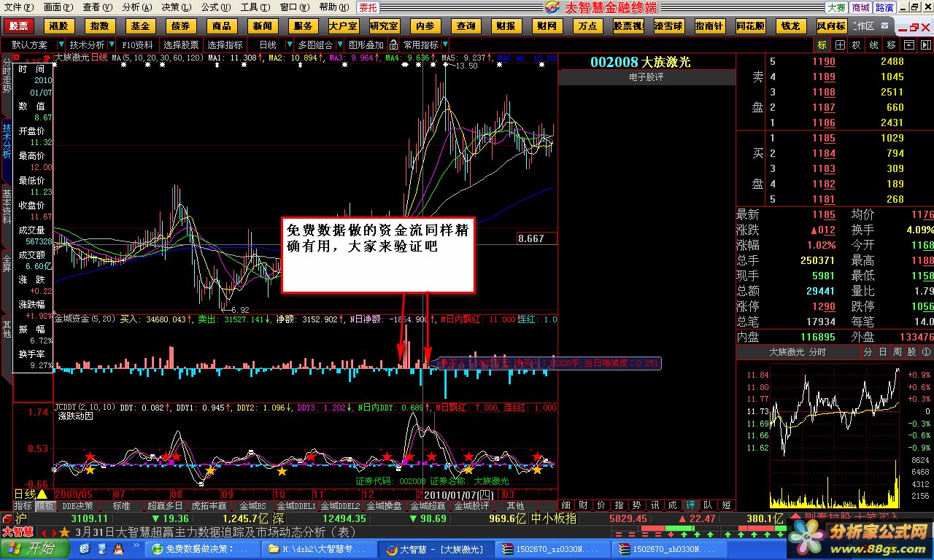The height and width of the screenshot is (560, 934).
Task: Open the 帮助 menu
Action: (333, 7)
